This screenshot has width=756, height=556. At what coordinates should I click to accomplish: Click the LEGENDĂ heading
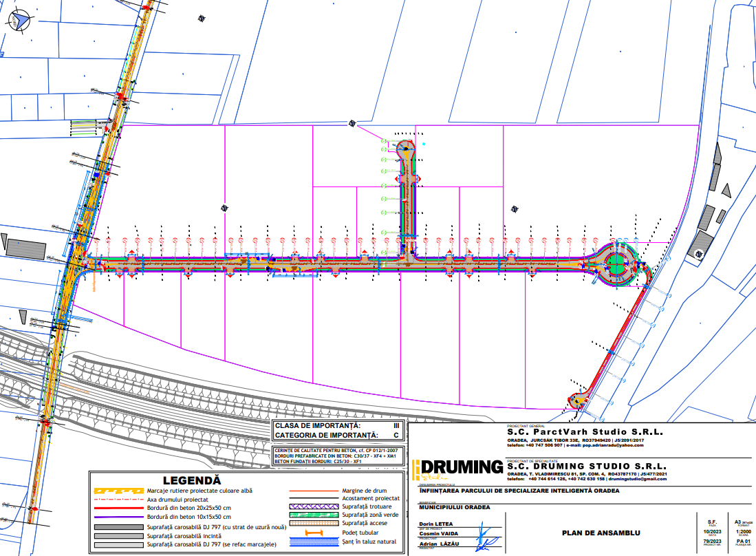click(x=191, y=479)
